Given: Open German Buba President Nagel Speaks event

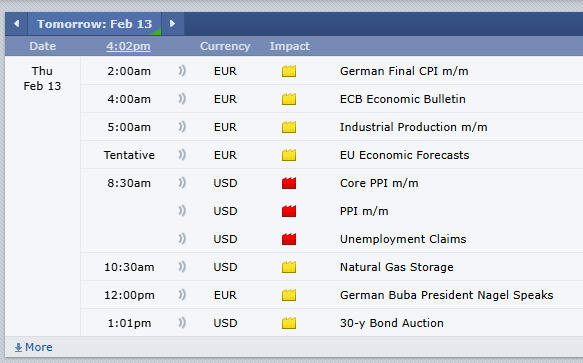Looking at the screenshot, I should [446, 295].
